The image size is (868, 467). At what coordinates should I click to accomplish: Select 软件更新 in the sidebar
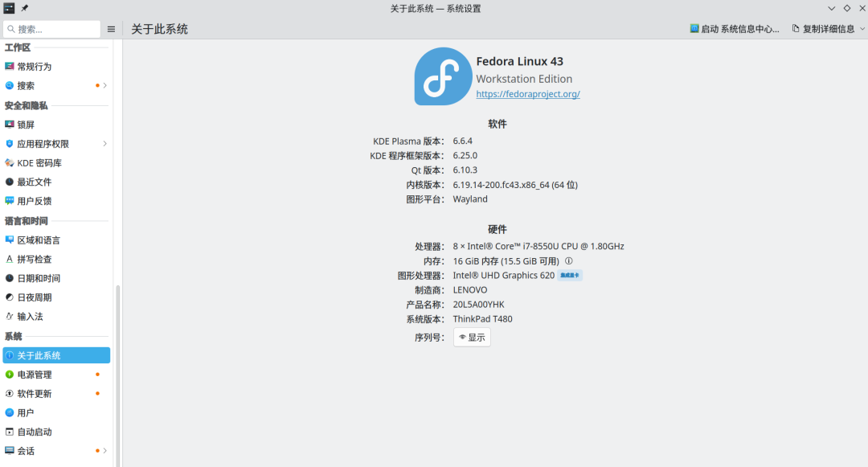tap(56, 393)
